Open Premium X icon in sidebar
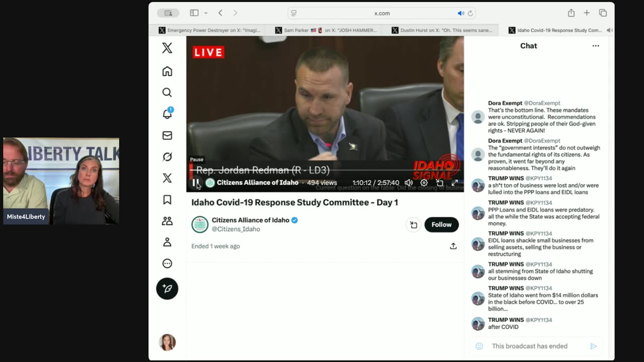Image resolution: width=644 pixels, height=362 pixels. pos(167,178)
